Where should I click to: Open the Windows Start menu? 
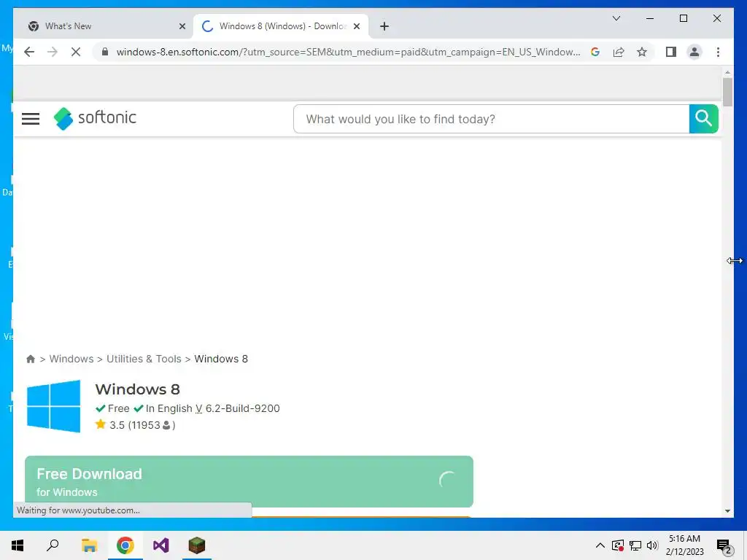pyautogui.click(x=18, y=545)
